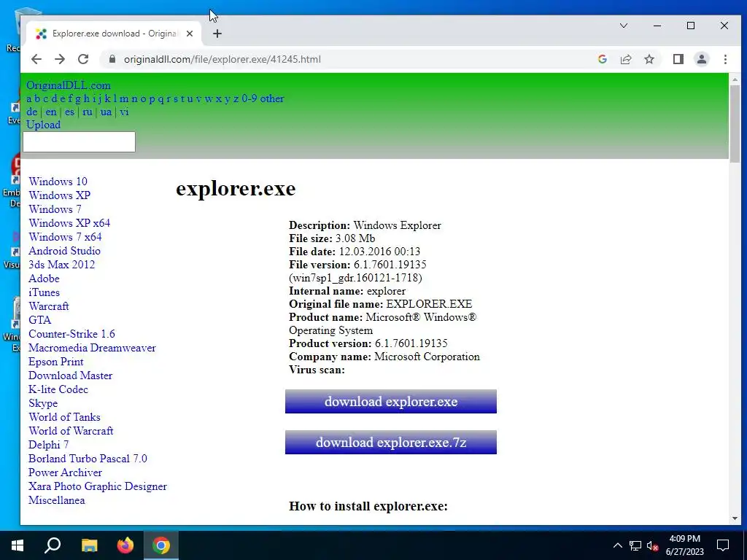
Task: Open the 3ds Max 2012 link
Action: 61,264
